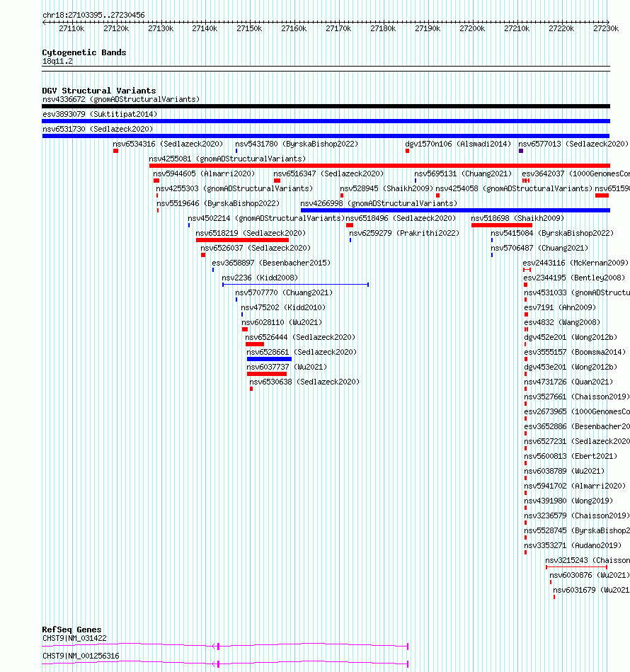Screen dimensions: 630x672
Task: Open the RefSeq Genes track title
Action: [71, 629]
